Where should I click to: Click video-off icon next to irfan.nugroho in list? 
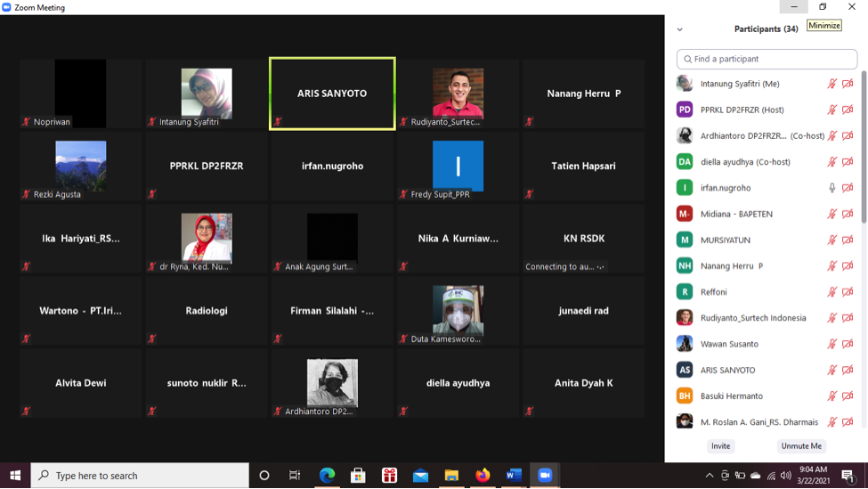tap(848, 188)
